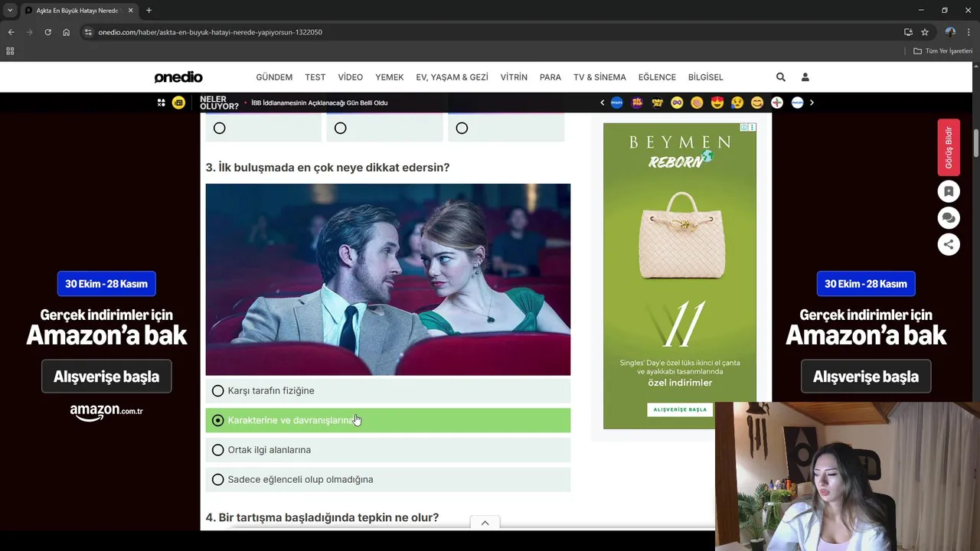Open EĞLENCE menu
The width and height of the screenshot is (980, 551).
point(657,77)
